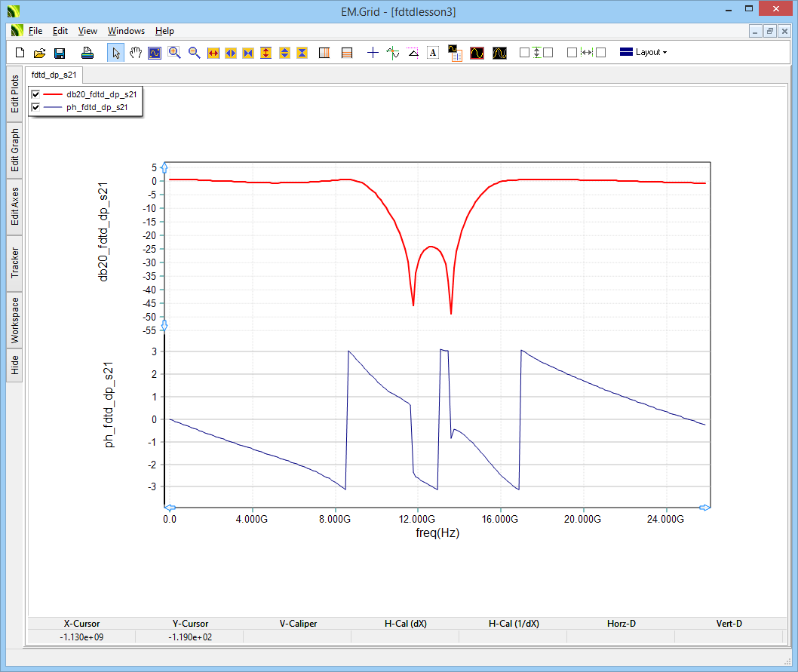Select the hand Pan tool
The image size is (798, 672).
click(x=136, y=53)
